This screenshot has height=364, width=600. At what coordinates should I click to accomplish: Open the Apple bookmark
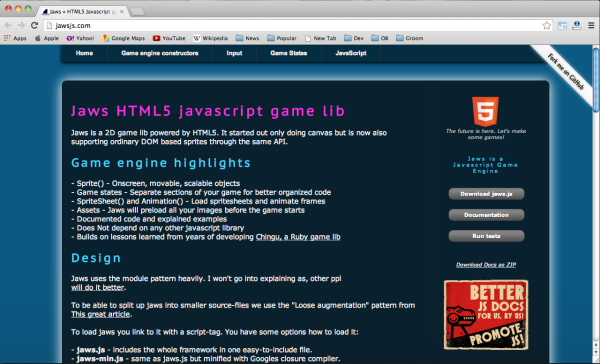pos(47,38)
